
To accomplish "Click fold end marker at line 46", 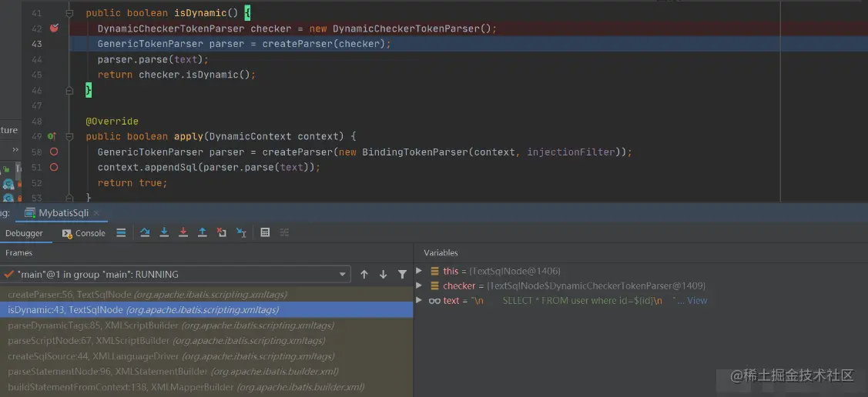I will (70, 90).
